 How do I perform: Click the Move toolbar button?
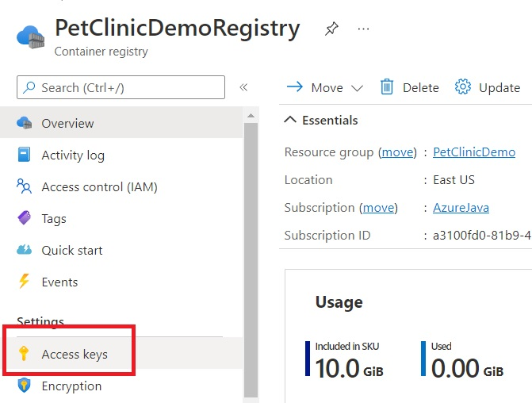click(x=325, y=87)
